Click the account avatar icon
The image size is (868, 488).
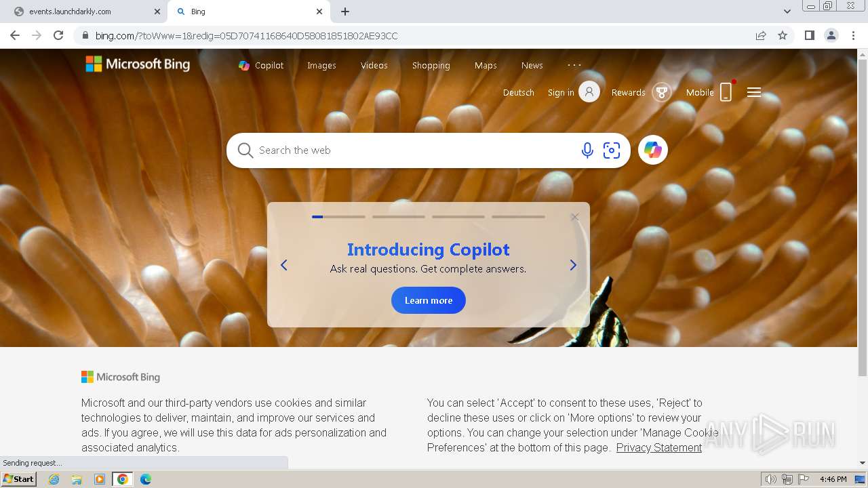click(589, 91)
